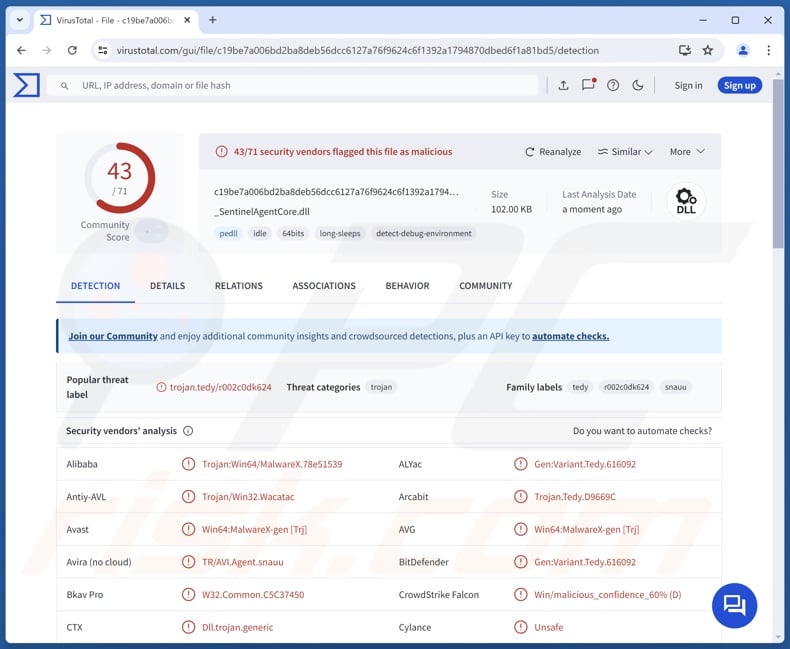Open a new browser tab
This screenshot has width=790, height=649.
click(x=213, y=20)
